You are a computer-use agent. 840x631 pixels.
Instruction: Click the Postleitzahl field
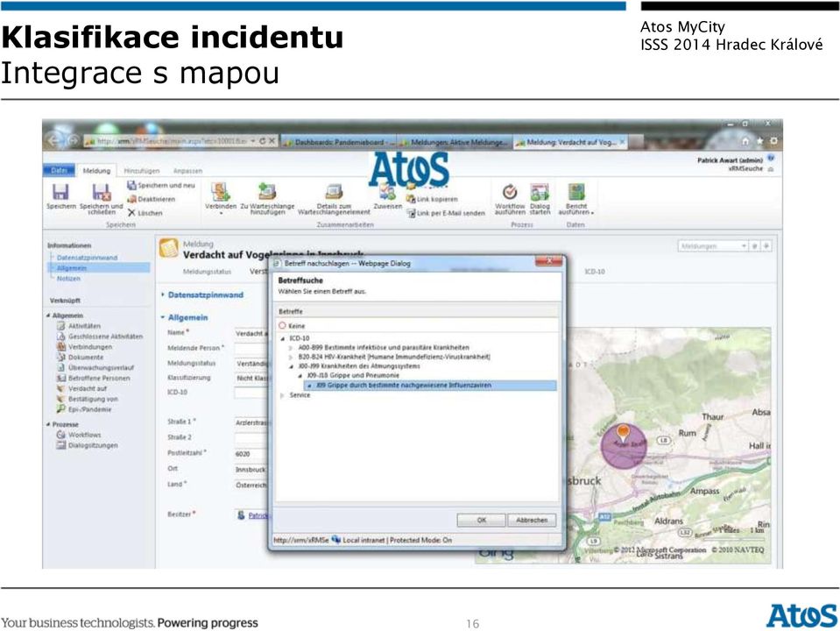251,454
